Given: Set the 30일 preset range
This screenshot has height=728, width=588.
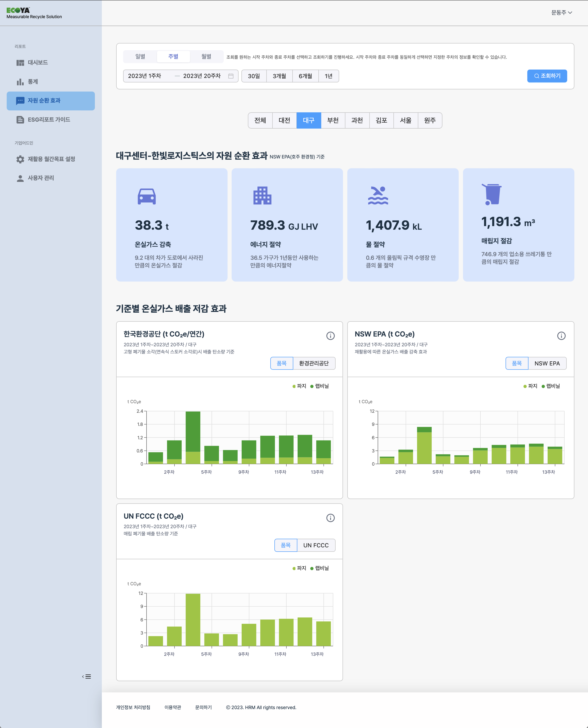Looking at the screenshot, I should click(254, 76).
